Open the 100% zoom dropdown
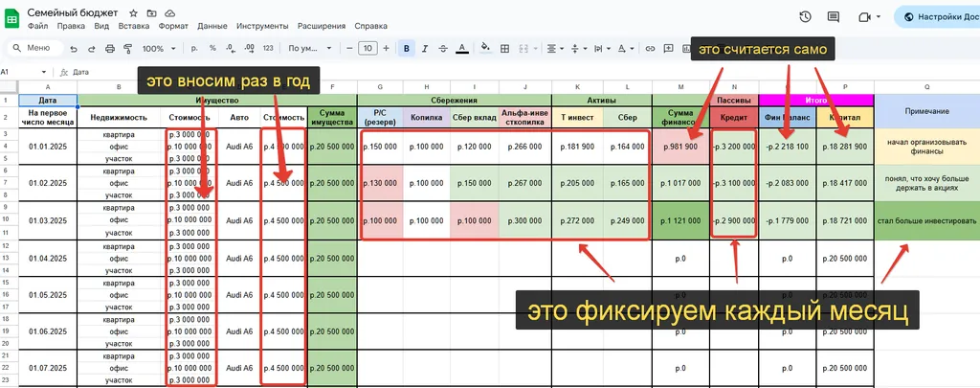This screenshot has width=980, height=388. point(158,49)
